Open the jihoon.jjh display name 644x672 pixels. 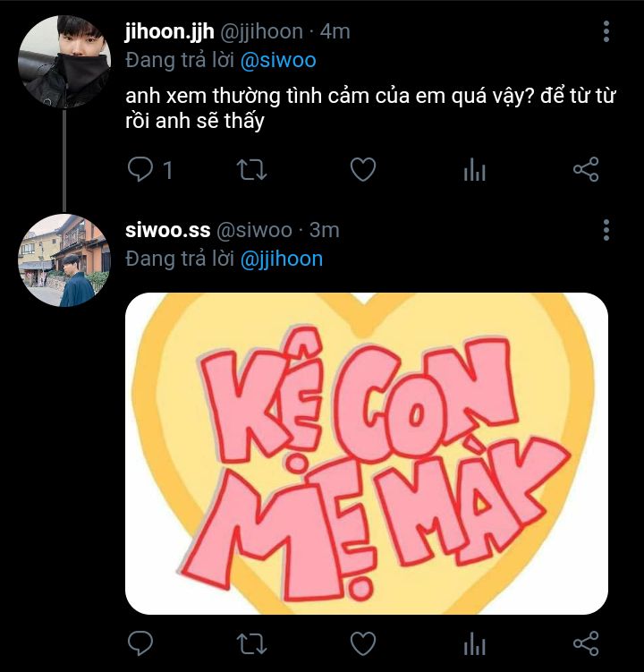click(x=170, y=32)
